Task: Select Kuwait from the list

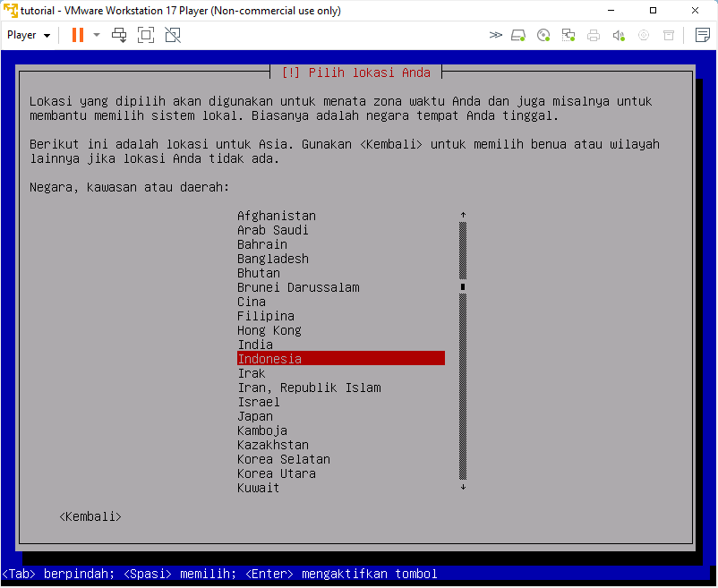Action: point(341,488)
